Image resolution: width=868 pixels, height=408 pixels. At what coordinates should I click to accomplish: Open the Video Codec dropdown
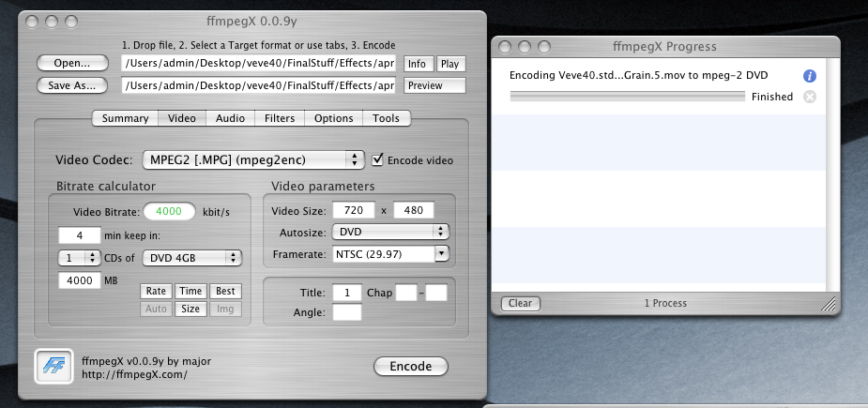click(253, 160)
